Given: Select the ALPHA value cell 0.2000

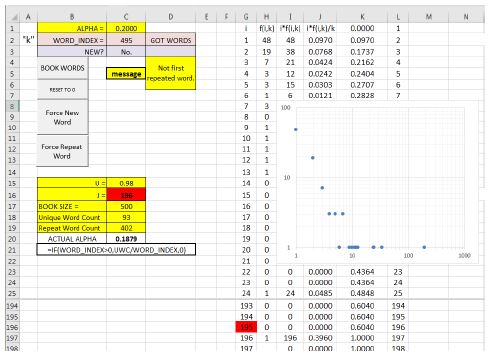Looking at the screenshot, I should (126, 28).
